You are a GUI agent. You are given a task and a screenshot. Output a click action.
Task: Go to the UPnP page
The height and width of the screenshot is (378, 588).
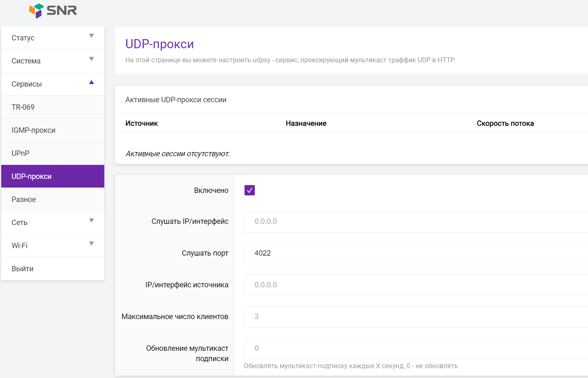click(21, 153)
